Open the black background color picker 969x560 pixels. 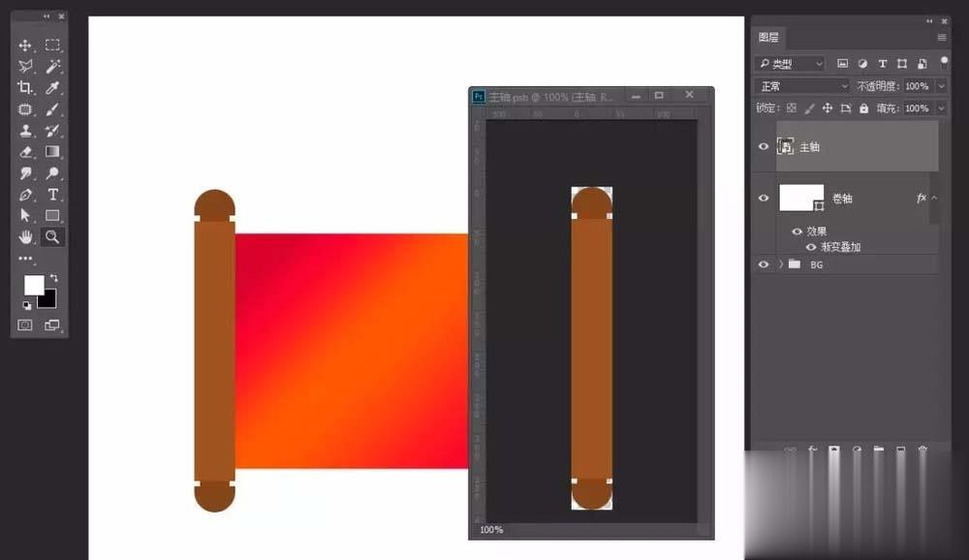[x=49, y=301]
